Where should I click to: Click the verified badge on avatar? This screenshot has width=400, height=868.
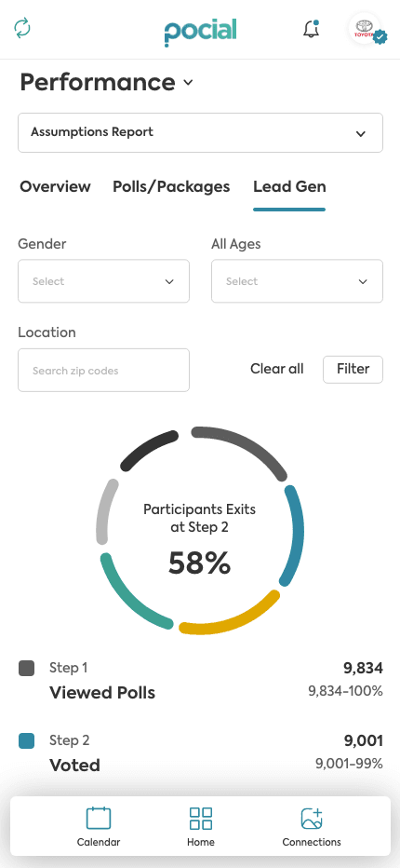380,37
